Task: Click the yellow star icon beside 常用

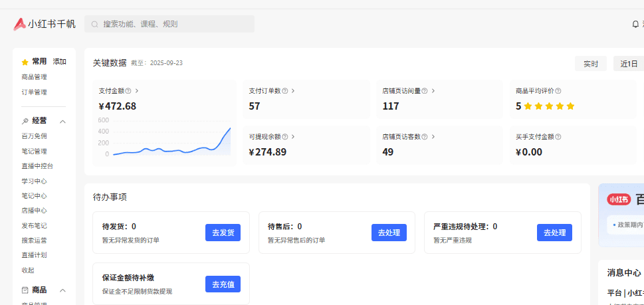Action: coord(25,62)
